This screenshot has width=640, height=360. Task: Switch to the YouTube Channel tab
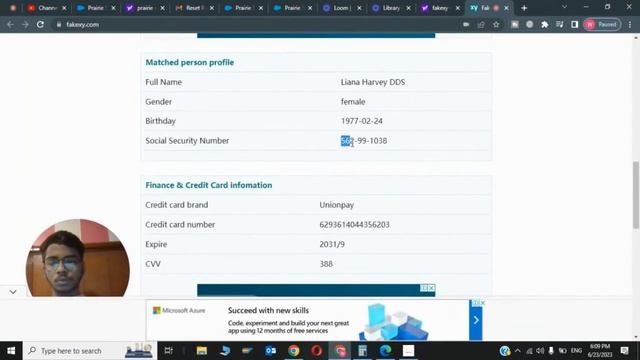47,8
